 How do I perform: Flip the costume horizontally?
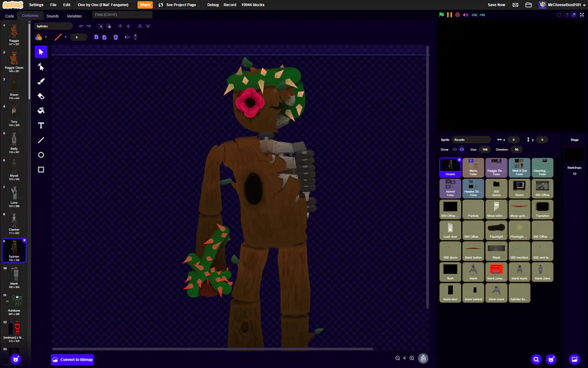click(x=127, y=37)
